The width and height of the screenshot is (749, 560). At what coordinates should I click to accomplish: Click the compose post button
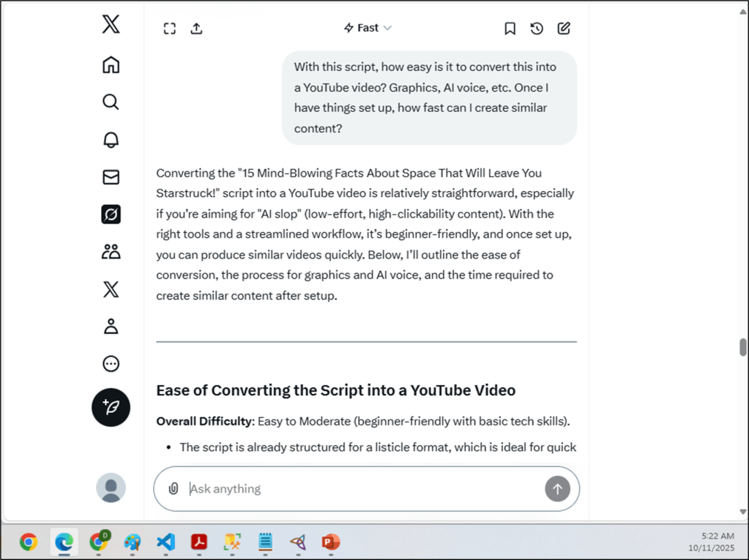[x=111, y=407]
